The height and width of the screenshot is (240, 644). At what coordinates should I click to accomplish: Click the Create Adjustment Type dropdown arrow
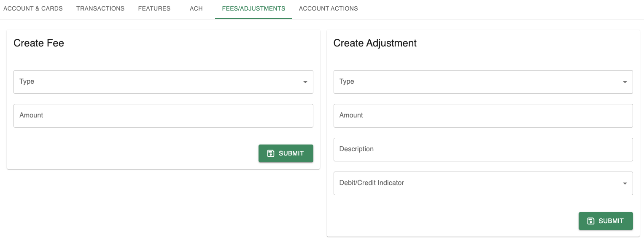click(625, 82)
